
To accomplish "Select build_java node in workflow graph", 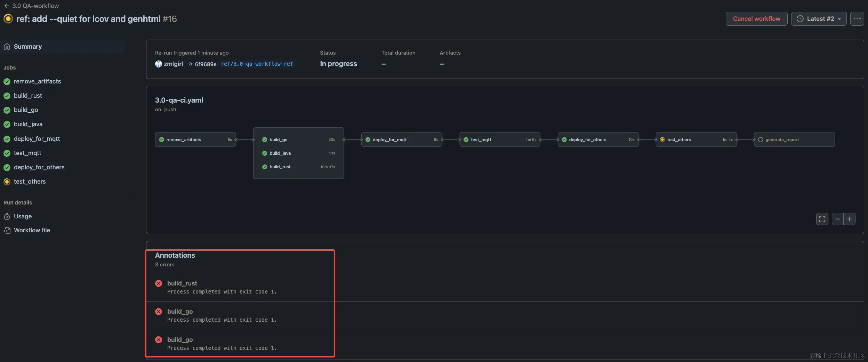I will click(x=298, y=153).
